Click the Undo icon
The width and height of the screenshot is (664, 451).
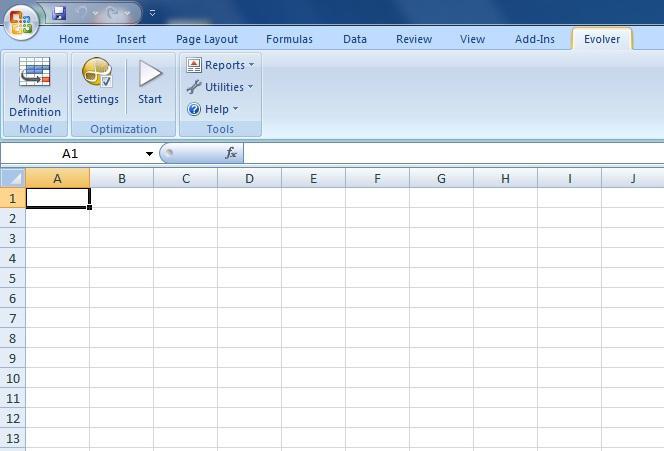point(82,13)
